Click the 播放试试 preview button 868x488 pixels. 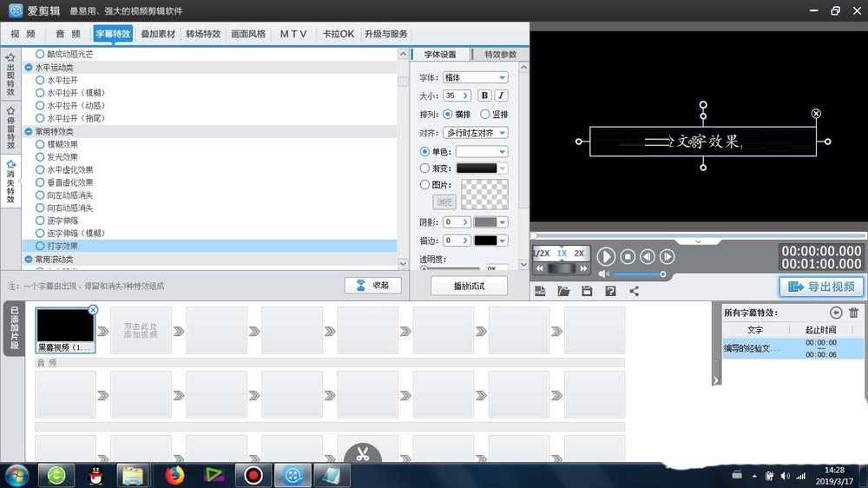[469, 286]
